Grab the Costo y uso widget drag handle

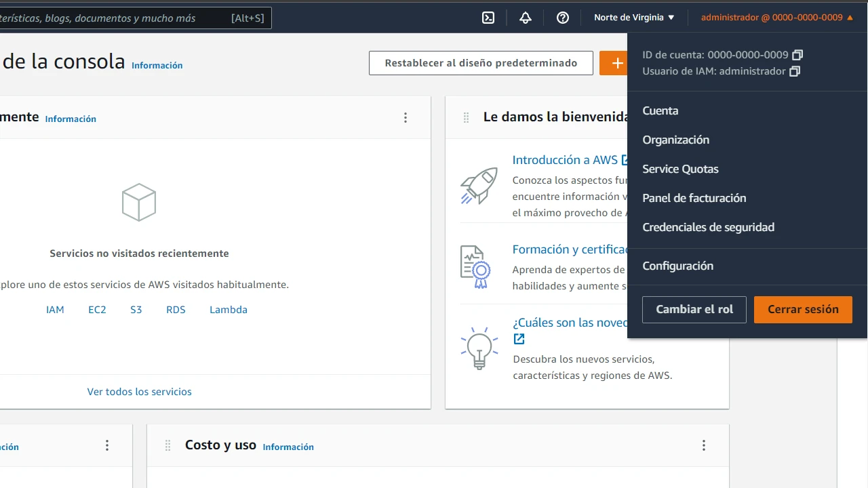[167, 445]
